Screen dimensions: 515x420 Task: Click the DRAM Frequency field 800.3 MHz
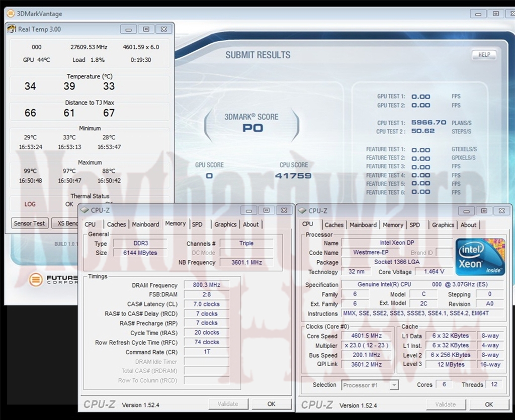[207, 285]
